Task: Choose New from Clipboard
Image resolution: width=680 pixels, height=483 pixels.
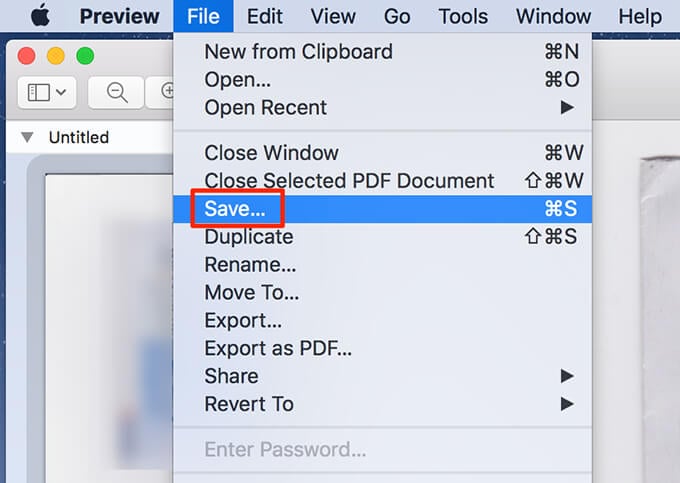Action: [x=382, y=52]
